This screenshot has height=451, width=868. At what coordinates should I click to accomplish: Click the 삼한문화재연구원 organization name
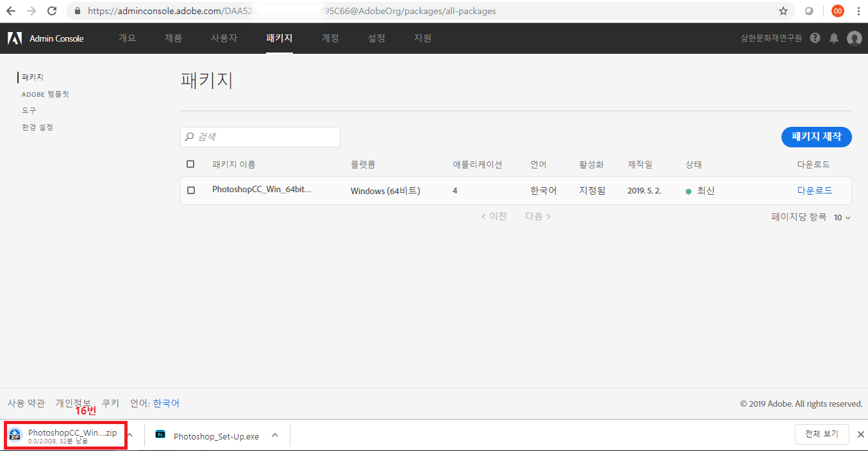pos(771,38)
